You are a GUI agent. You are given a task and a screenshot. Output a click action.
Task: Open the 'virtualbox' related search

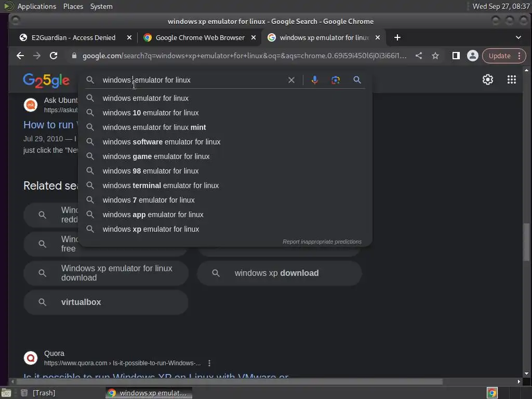[106, 302]
